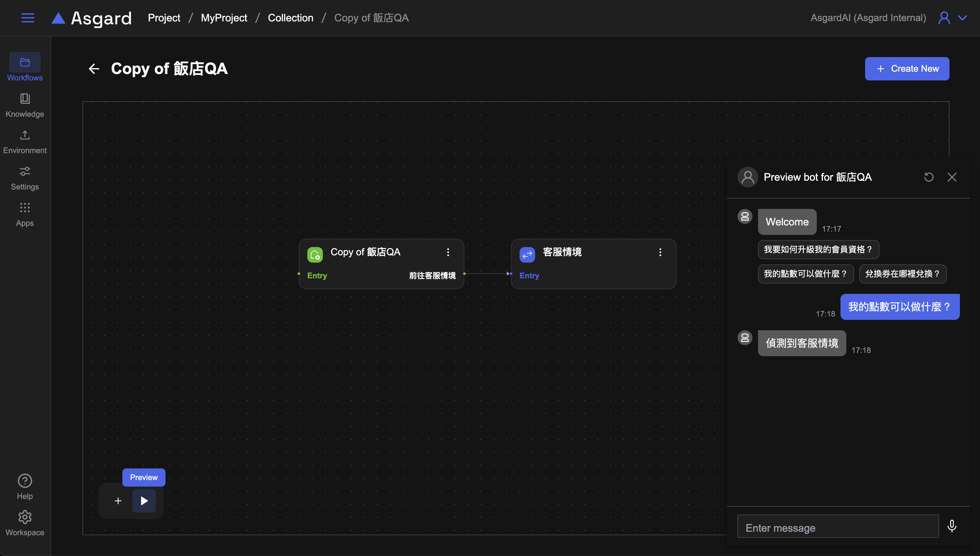Open three-dot menu on 客服情境 node
The height and width of the screenshot is (556, 980).
coord(660,252)
